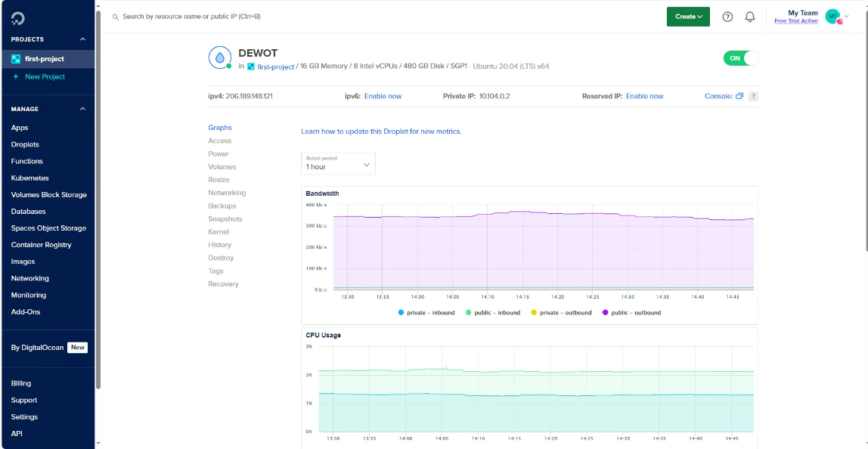Open the Select period dropdown
This screenshot has height=449, width=868.
(338, 163)
